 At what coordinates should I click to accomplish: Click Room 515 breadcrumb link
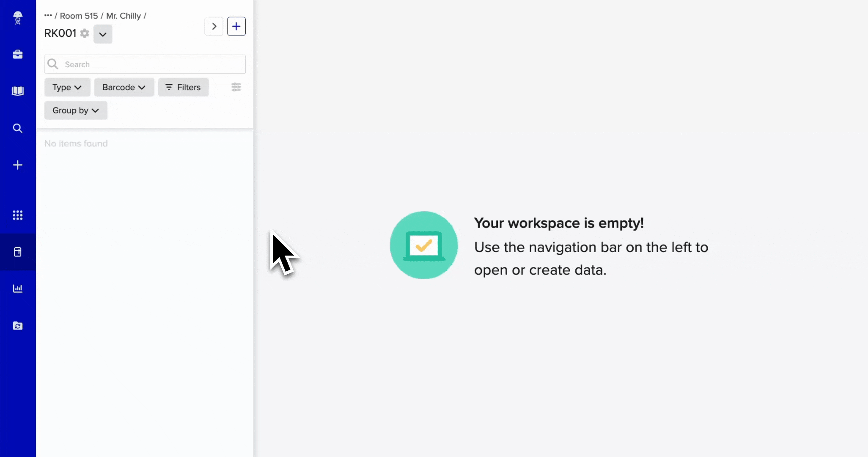tap(79, 16)
